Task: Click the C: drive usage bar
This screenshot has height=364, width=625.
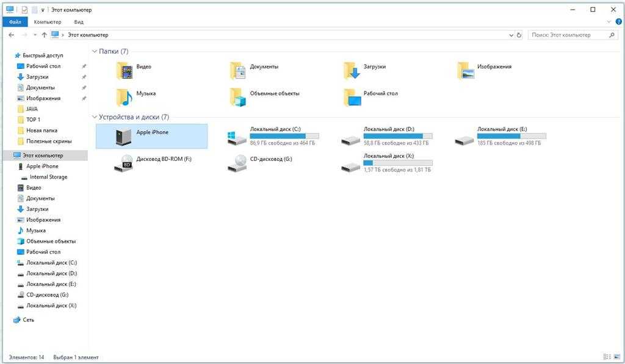Action: pyautogui.click(x=284, y=136)
